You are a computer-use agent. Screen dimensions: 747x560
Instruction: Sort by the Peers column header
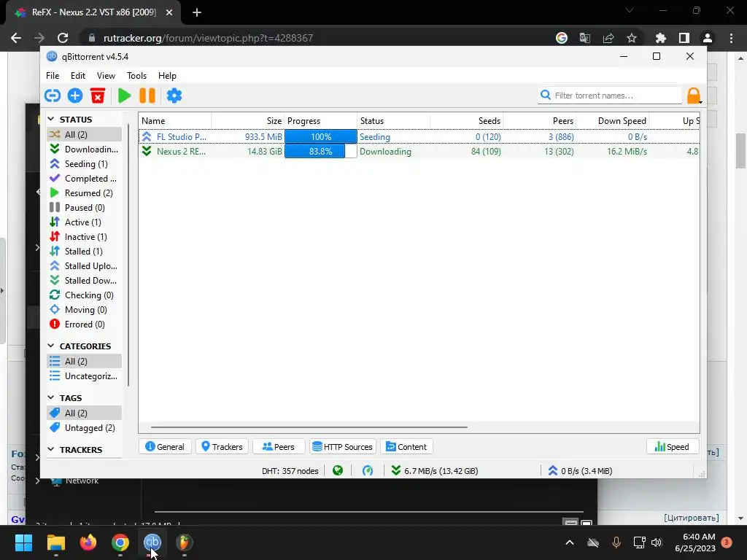tap(539, 121)
